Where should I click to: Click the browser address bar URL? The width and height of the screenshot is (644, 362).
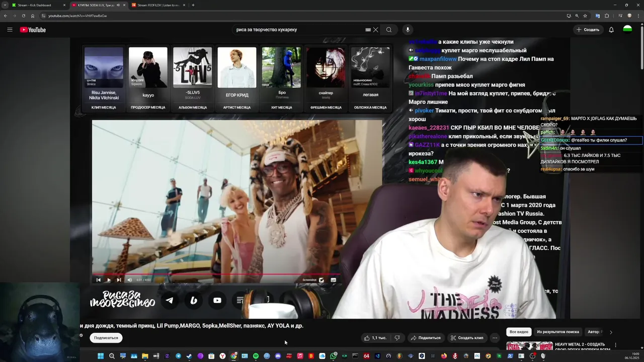click(77, 16)
